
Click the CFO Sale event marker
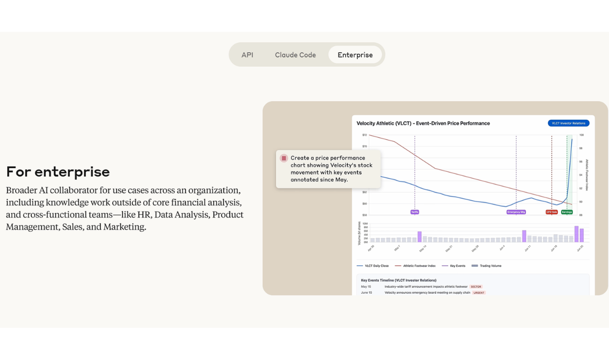click(551, 212)
